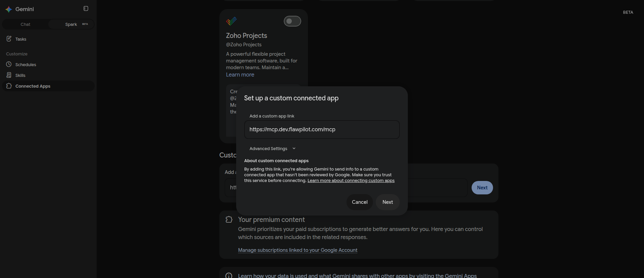Open Manage subscriptions linked to Google Account
This screenshot has height=278, width=644.
click(298, 250)
